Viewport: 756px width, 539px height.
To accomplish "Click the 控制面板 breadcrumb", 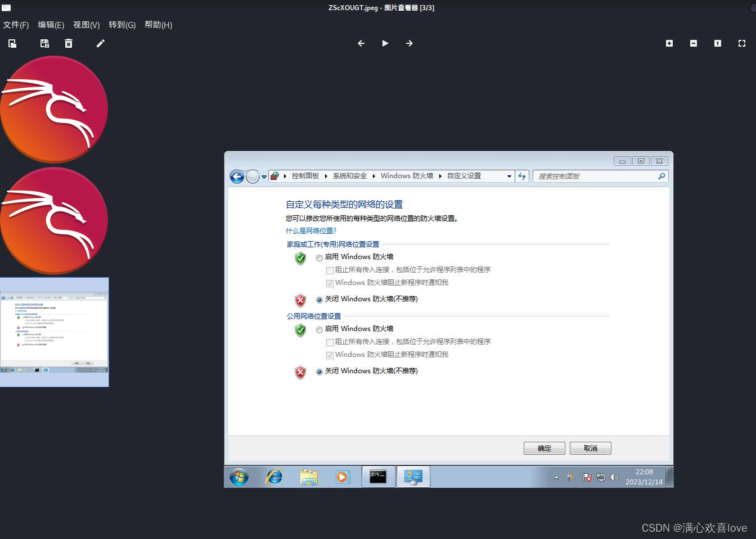I will click(305, 176).
